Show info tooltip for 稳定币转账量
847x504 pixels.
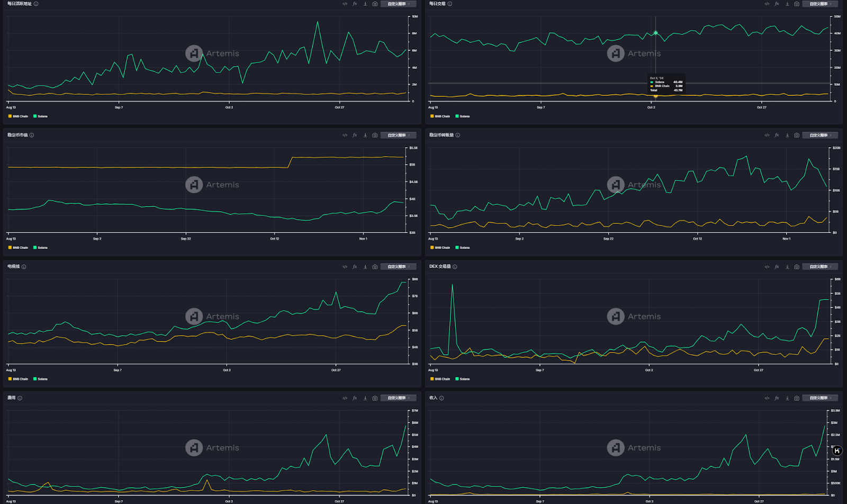pyautogui.click(x=458, y=135)
